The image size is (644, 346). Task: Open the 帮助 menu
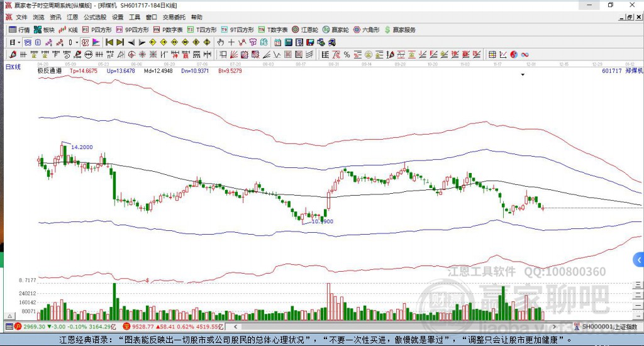click(197, 17)
